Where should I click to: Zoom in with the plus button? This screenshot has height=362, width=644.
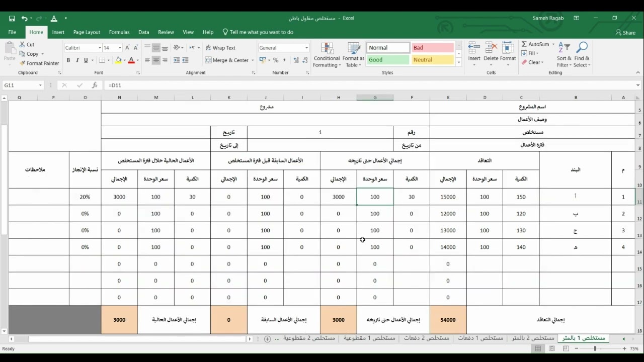(x=624, y=348)
